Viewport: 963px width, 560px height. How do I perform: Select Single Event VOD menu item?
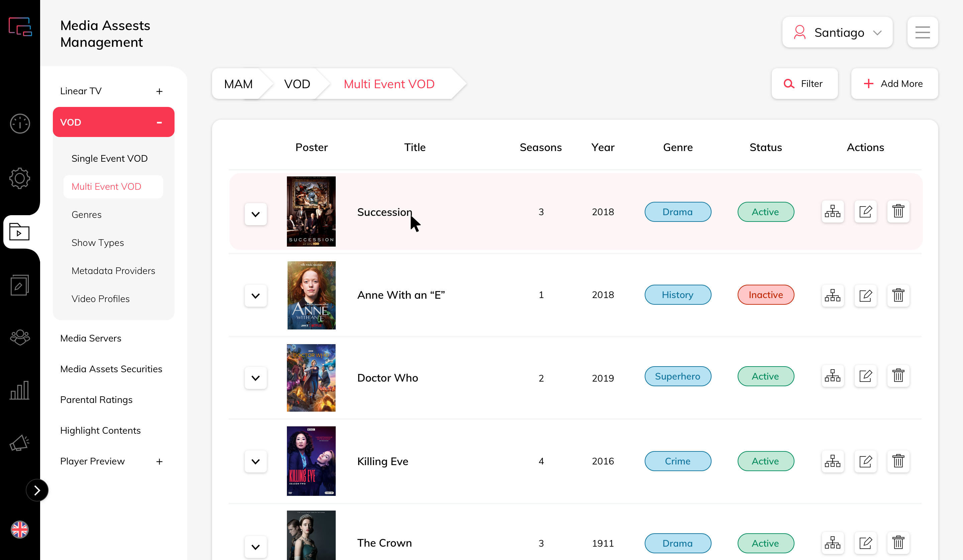[109, 158]
